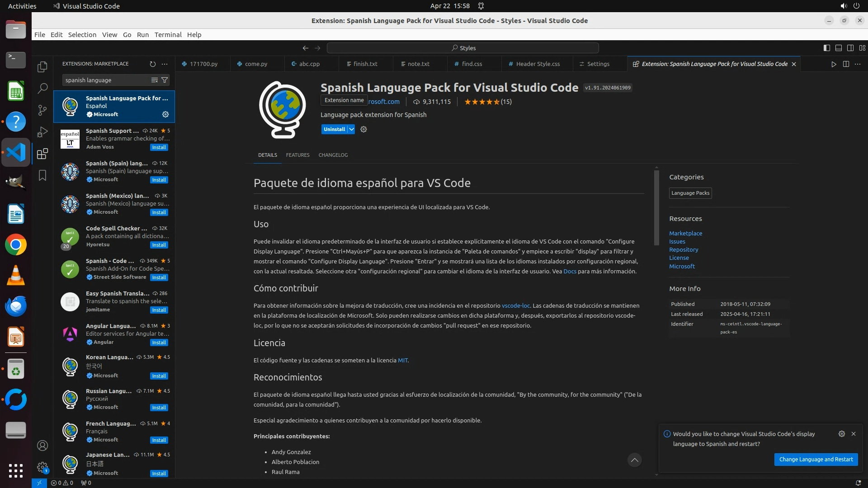Open the Terminal menu
The image size is (868, 488).
[168, 35]
